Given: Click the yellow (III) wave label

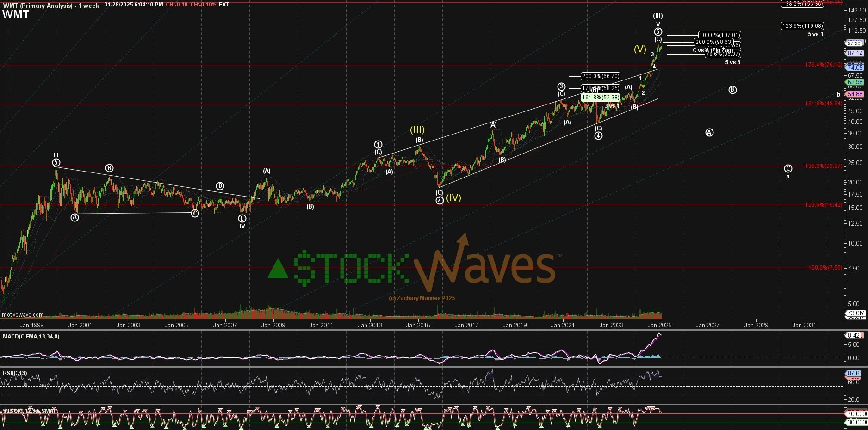Looking at the screenshot, I should tap(417, 129).
